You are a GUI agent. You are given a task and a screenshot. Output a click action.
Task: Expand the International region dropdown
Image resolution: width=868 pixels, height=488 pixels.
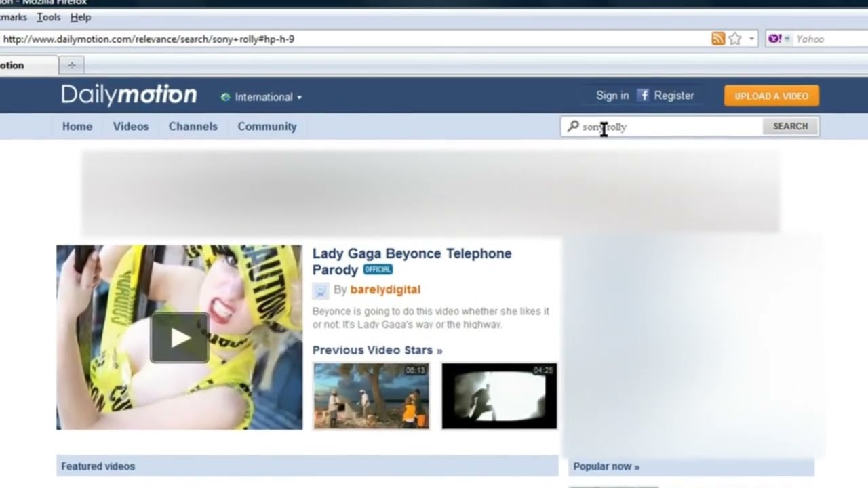tap(268, 97)
